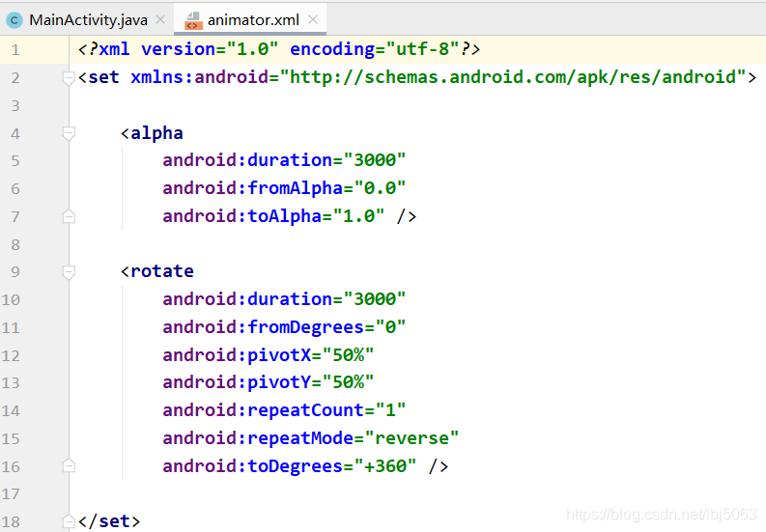Click the closing set fold marker on line 18
766x532 pixels.
69,521
